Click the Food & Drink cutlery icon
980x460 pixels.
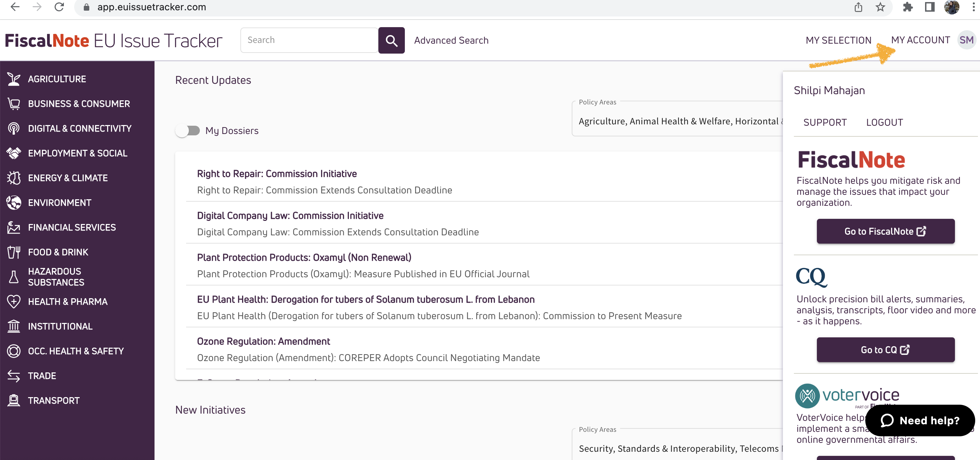(x=14, y=252)
